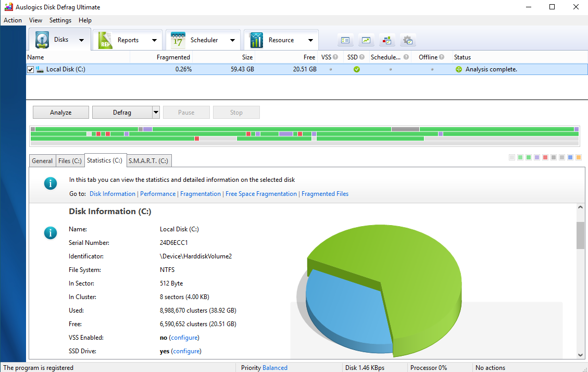Click the disk usage pie chart
Viewport: 588px width, 372px height.
383,291
